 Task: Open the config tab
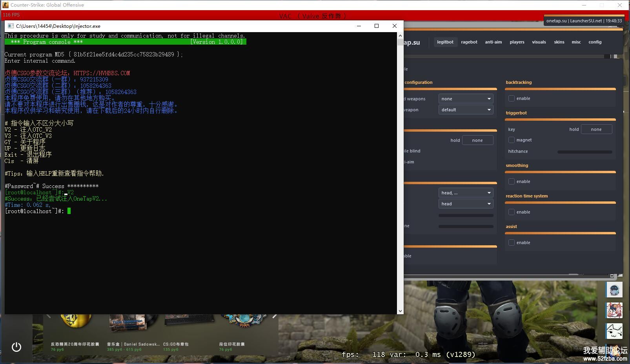tap(595, 42)
